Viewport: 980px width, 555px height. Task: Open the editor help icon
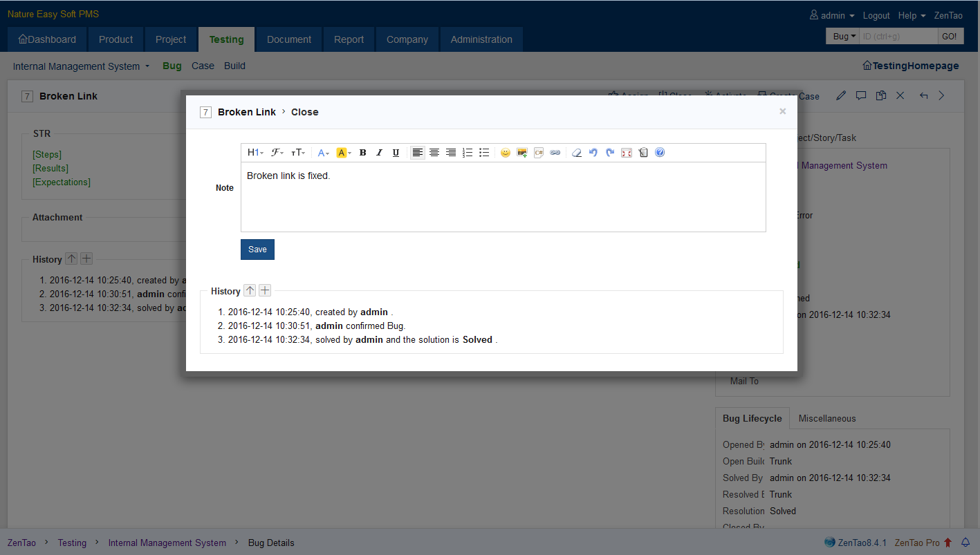pos(660,153)
